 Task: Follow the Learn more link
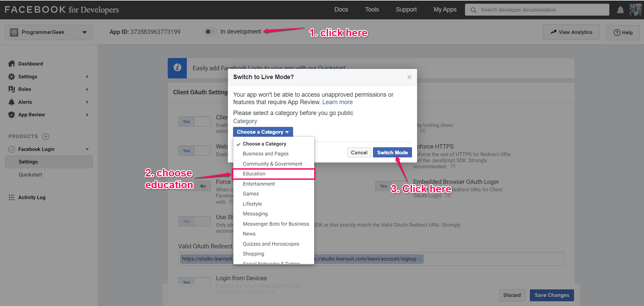337,102
